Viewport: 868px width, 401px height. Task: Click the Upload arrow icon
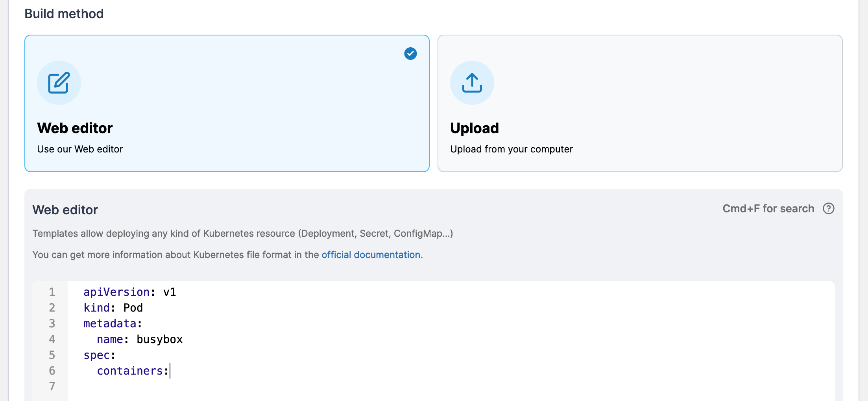click(x=472, y=83)
